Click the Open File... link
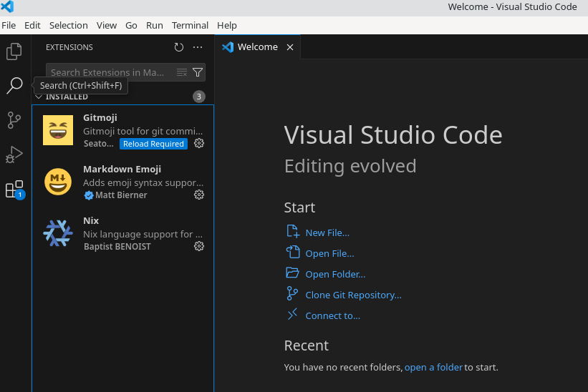Screen dimensions: 588x392 point(329,253)
